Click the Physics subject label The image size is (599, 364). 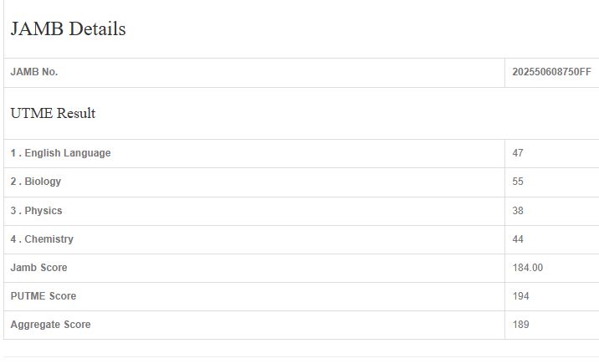37,211
